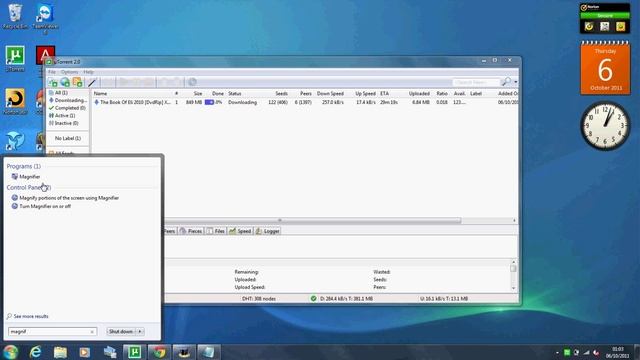Click the green tray icon in system tray

(x=567, y=352)
